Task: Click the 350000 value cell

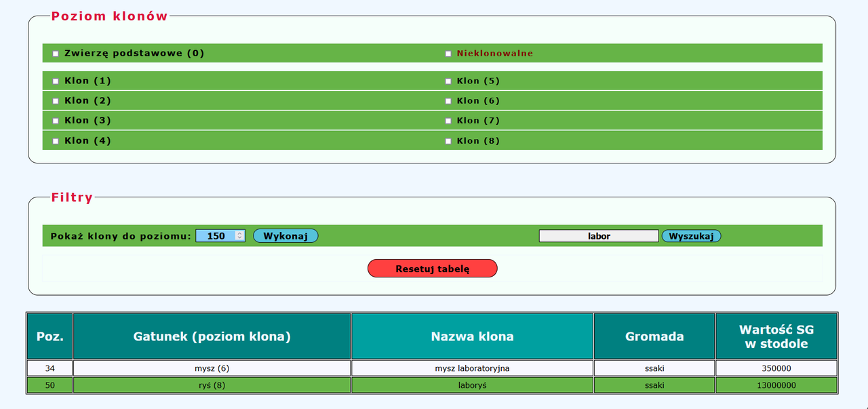Action: 776,368
